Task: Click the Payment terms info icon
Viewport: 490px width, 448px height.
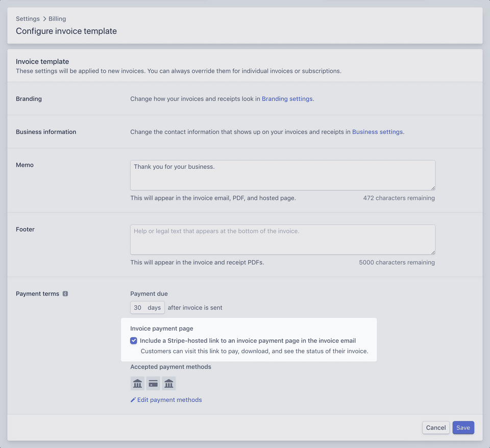Action: [x=65, y=294]
